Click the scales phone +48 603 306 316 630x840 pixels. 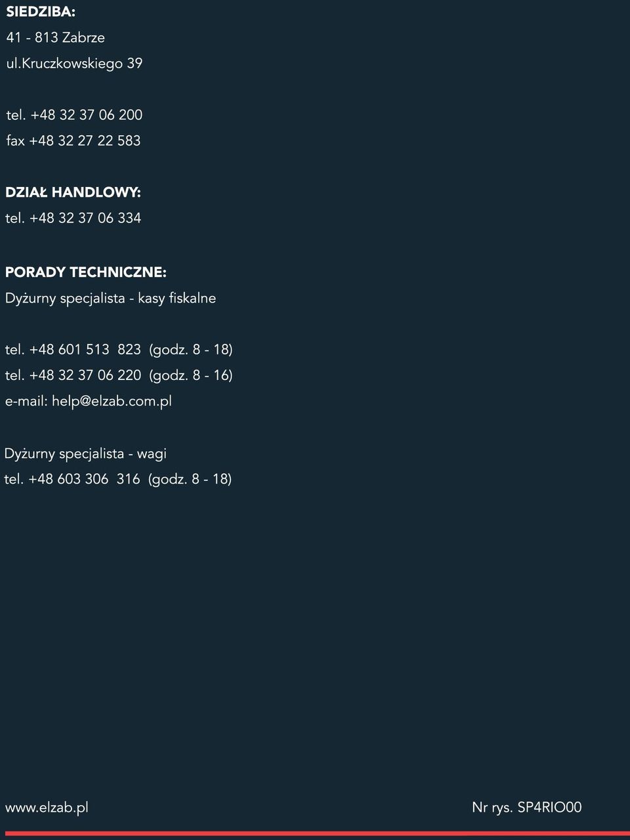pyautogui.click(x=84, y=479)
